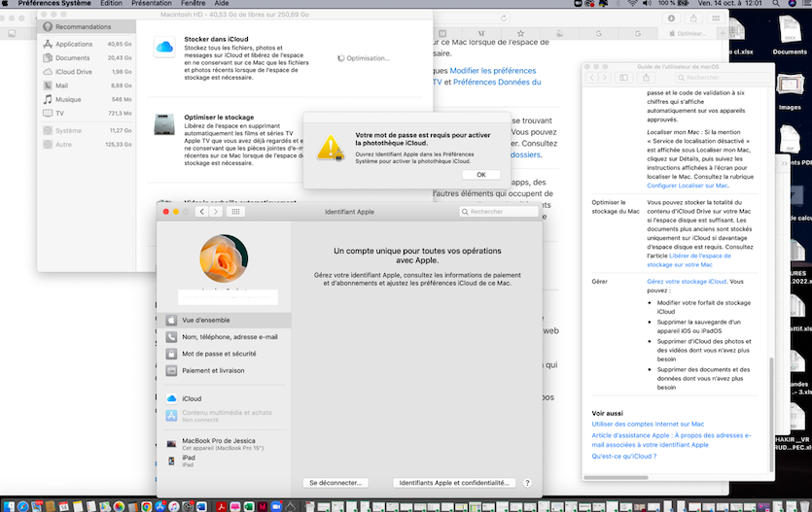Viewport: 812px width, 512px height.
Task: Open 'Mot de passe et sécurité' section
Action: (x=219, y=354)
